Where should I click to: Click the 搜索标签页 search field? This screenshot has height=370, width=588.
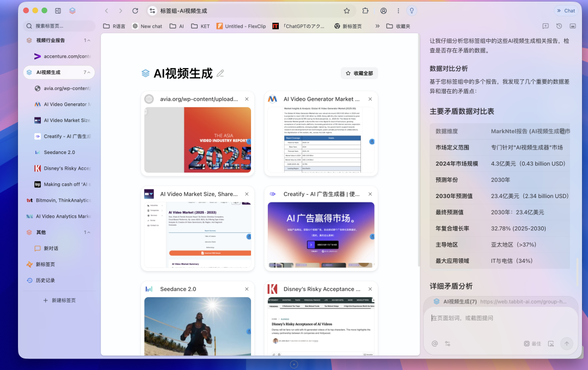click(59, 26)
